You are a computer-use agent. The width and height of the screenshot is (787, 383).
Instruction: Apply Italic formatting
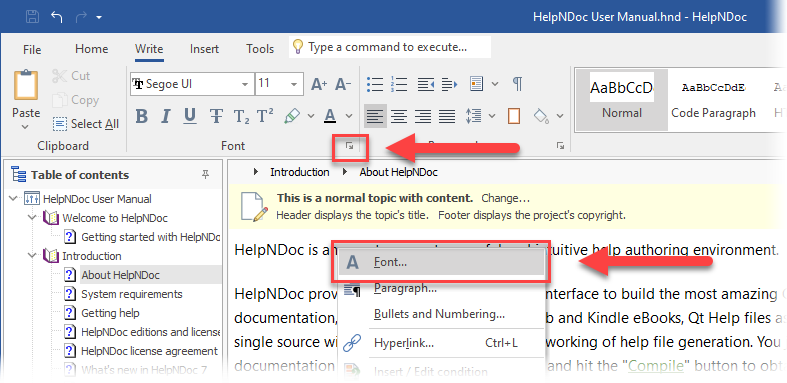(166, 116)
